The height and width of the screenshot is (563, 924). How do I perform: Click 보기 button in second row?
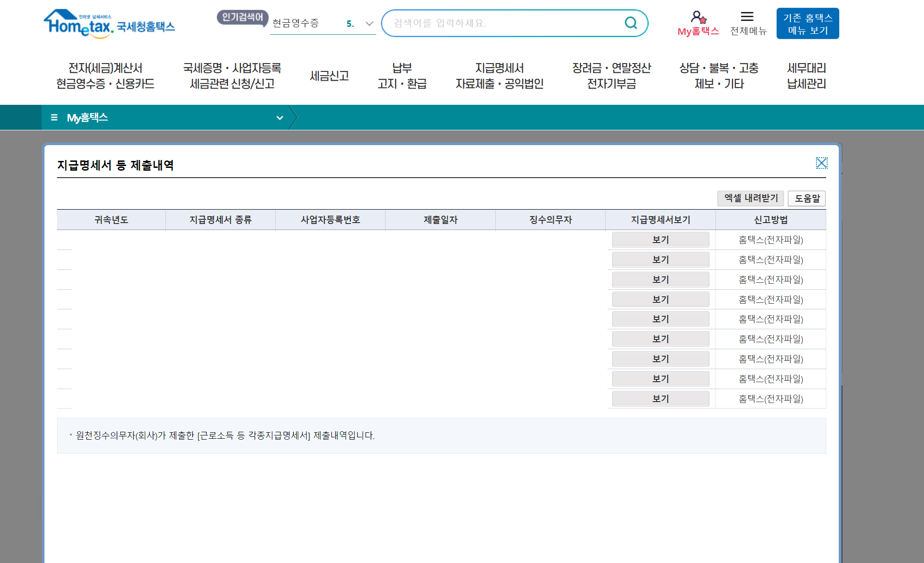coord(661,260)
